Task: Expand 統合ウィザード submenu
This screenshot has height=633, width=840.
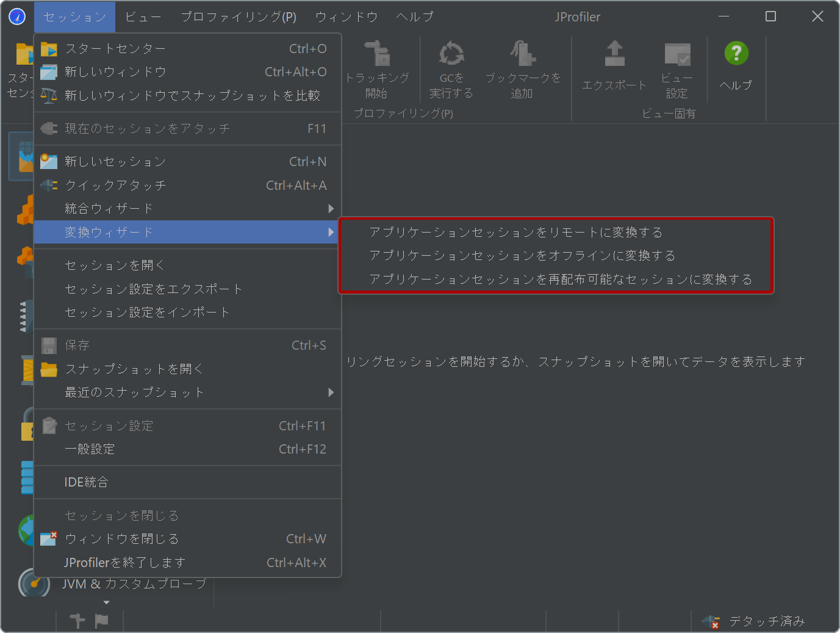Action: 187,209
